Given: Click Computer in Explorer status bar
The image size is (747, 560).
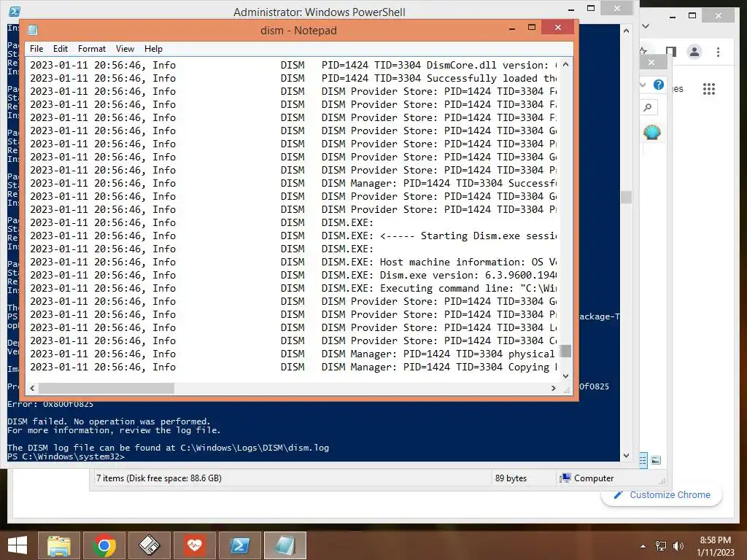Looking at the screenshot, I should pos(587,478).
